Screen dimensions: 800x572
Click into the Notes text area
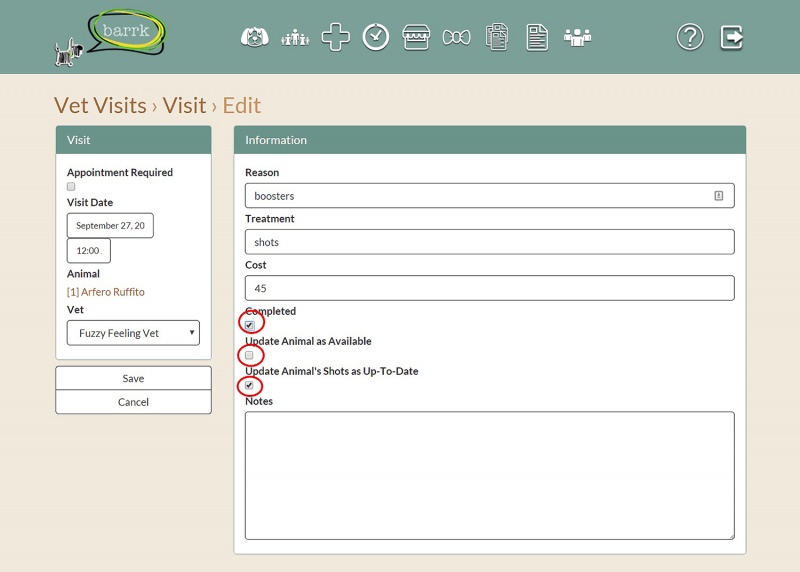490,476
